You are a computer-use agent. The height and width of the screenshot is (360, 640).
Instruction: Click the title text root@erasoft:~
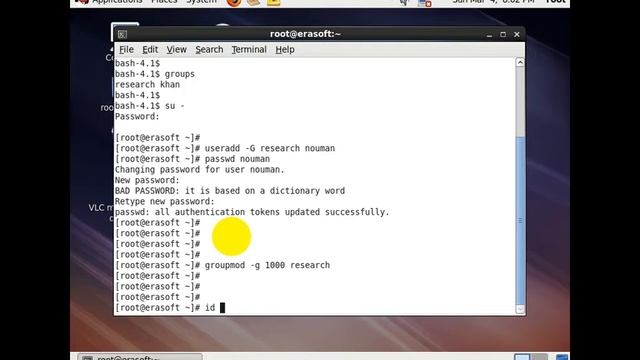[x=305, y=34]
